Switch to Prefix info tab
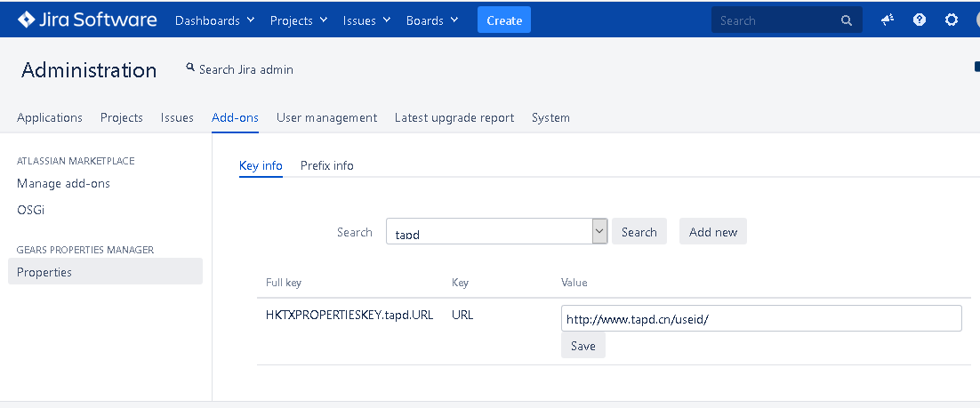 point(327,165)
